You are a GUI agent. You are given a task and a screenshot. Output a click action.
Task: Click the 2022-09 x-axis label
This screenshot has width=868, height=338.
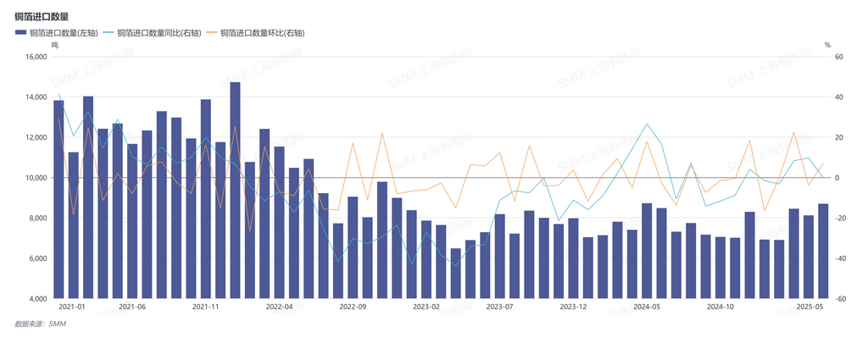pos(353,307)
